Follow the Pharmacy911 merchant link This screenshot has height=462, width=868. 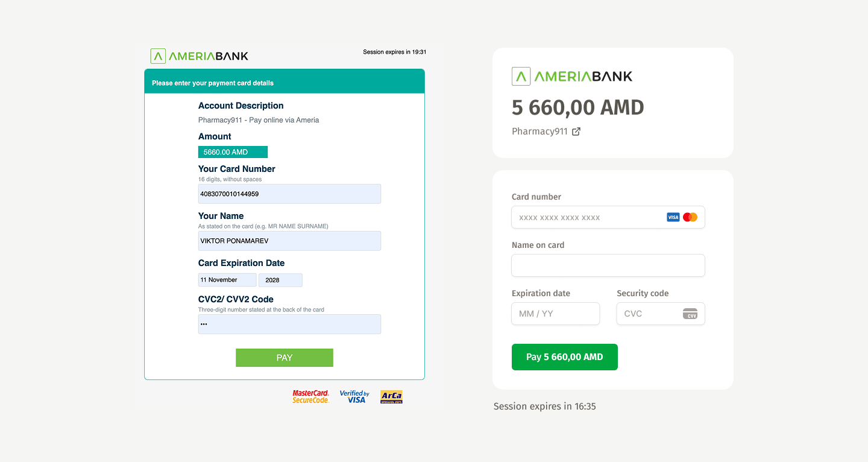539,131
